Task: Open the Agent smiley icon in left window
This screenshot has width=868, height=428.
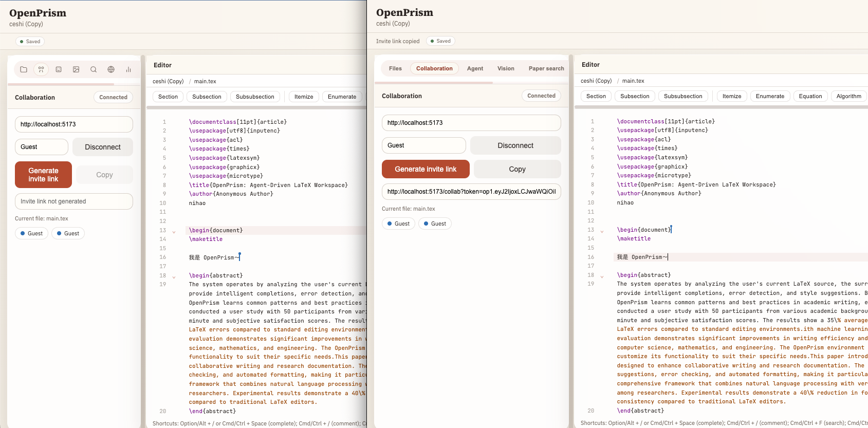Action: [x=59, y=69]
